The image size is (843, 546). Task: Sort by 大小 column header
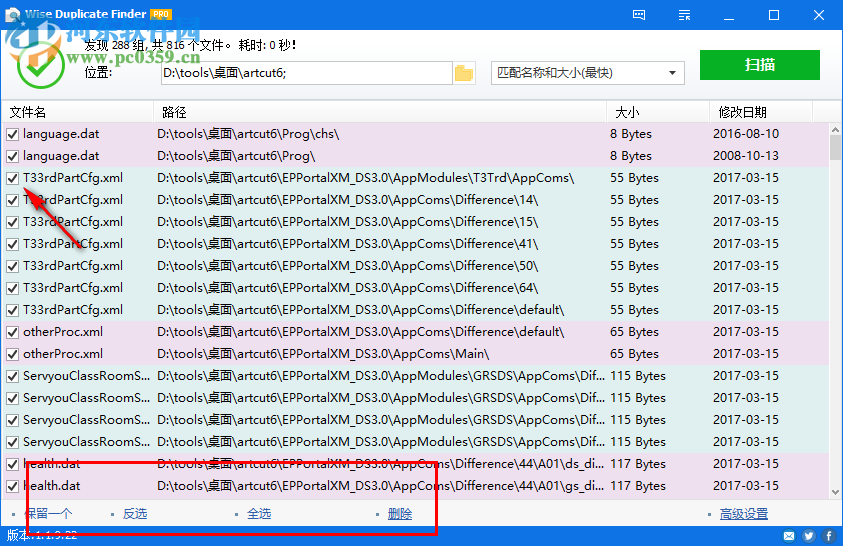(658, 112)
